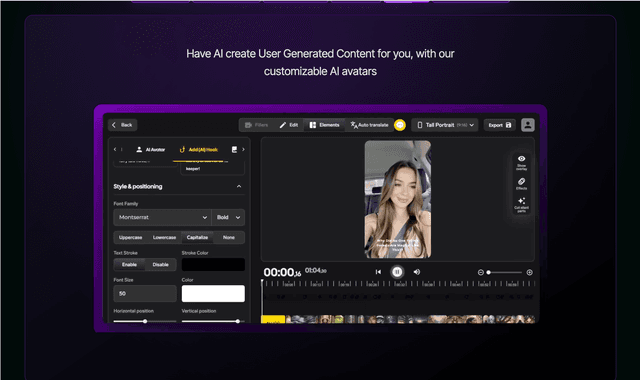Select the AI Avatar panel tab
Screen dimensions: 640x380
150,149
